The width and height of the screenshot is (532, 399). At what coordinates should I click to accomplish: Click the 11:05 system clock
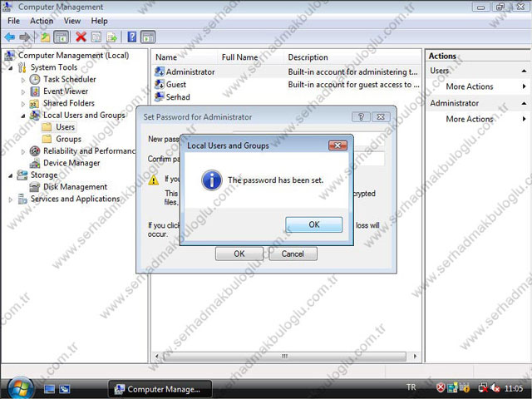pyautogui.click(x=514, y=388)
